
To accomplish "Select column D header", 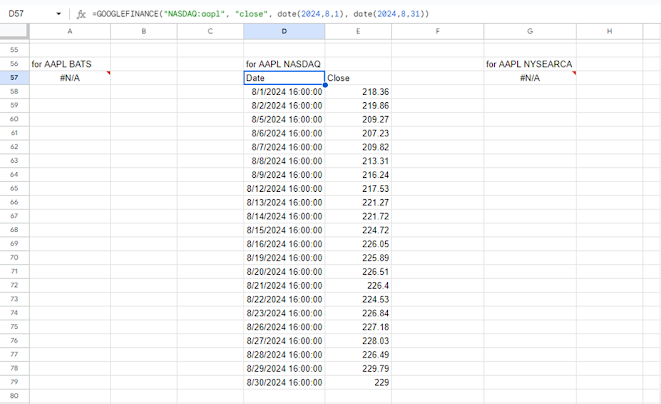I will click(x=284, y=31).
